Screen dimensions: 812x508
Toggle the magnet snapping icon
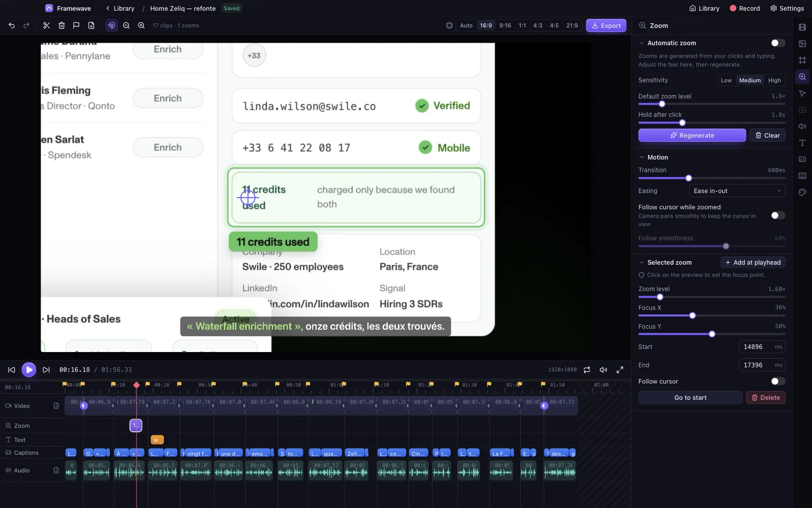tap(112, 25)
